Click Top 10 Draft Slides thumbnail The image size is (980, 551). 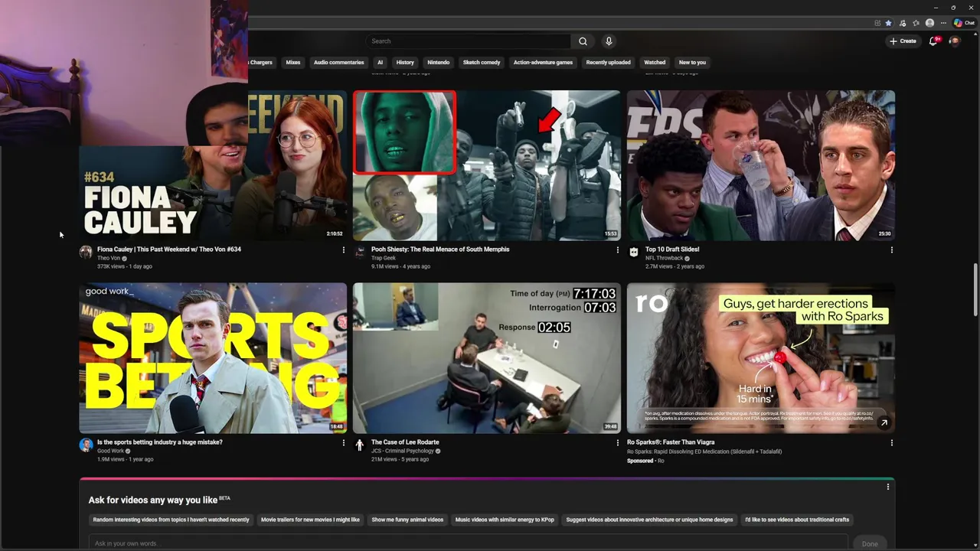click(x=761, y=165)
